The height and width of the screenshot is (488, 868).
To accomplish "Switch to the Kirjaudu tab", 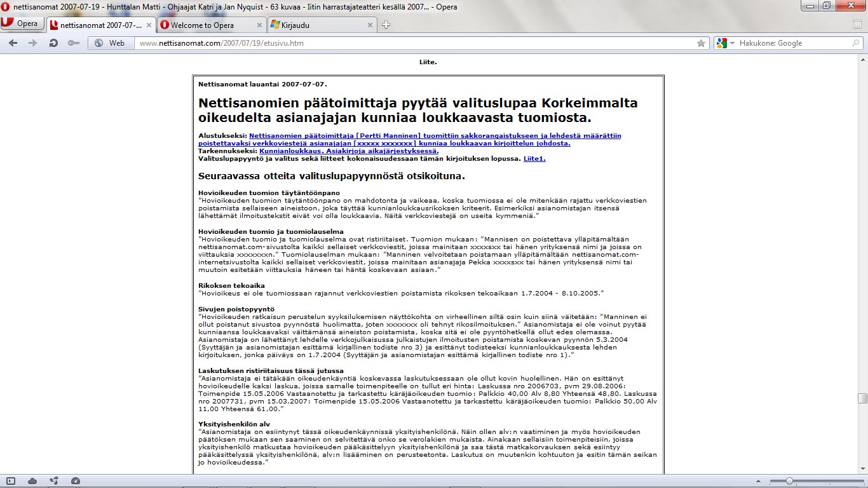I will [321, 25].
